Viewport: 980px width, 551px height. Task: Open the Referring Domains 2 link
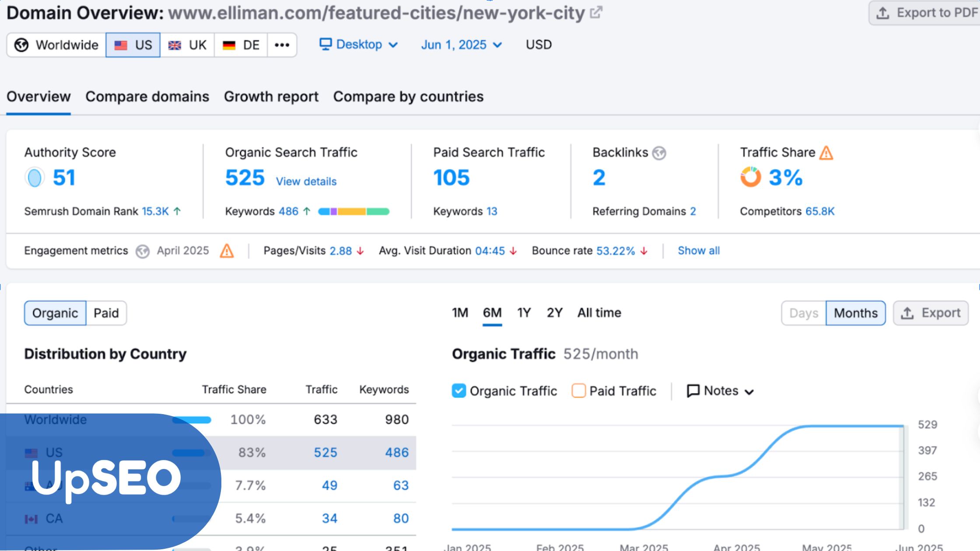point(693,212)
